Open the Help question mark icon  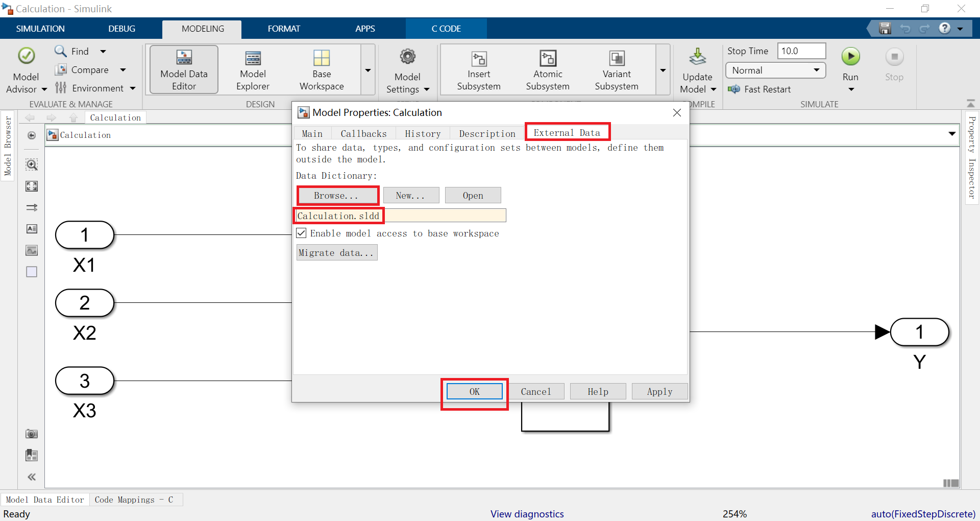pyautogui.click(x=945, y=28)
